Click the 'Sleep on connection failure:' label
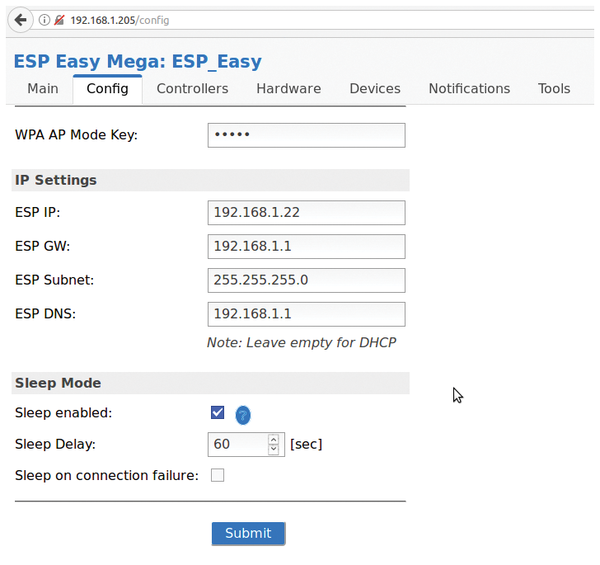The width and height of the screenshot is (600, 565). tap(107, 475)
